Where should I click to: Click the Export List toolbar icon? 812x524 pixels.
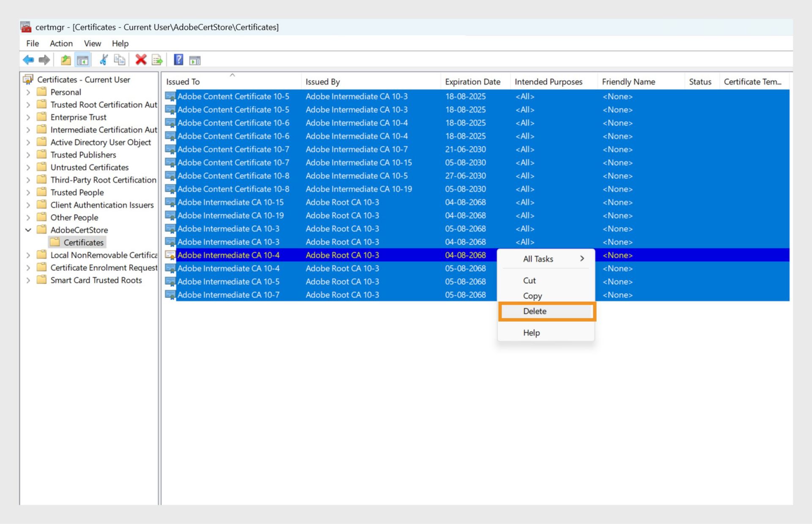coord(157,60)
